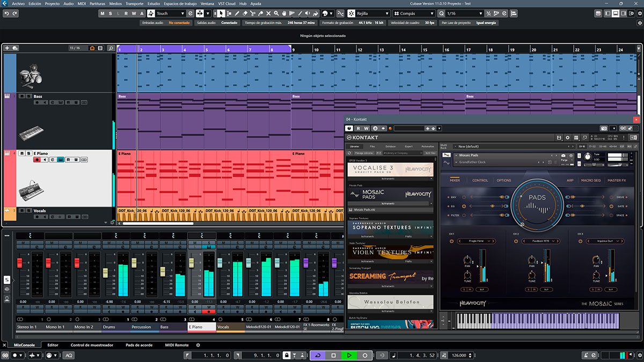Click the Add Track plus icon
The width and height of the screenshot is (644, 362).
point(7,48)
